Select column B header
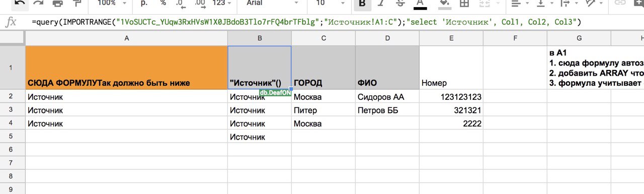Viewport: 644px width, 194px height. (259, 38)
